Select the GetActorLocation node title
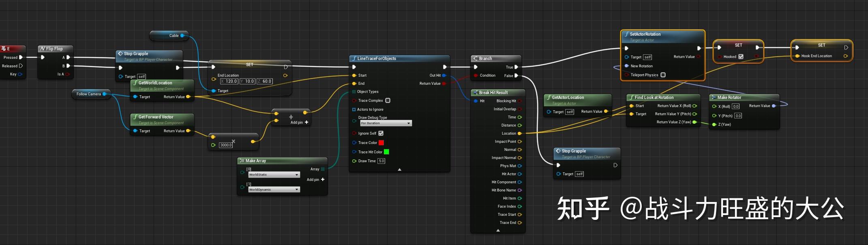868x245 pixels. click(x=568, y=98)
